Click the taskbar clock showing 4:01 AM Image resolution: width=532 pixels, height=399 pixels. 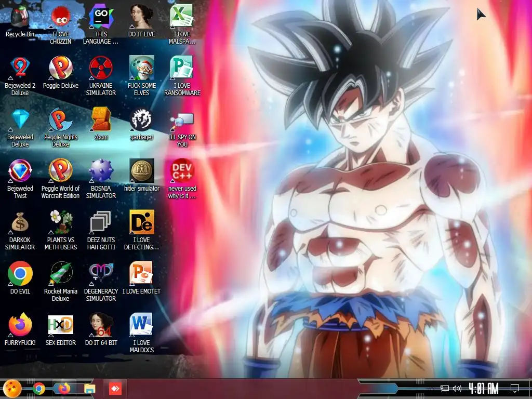(484, 389)
